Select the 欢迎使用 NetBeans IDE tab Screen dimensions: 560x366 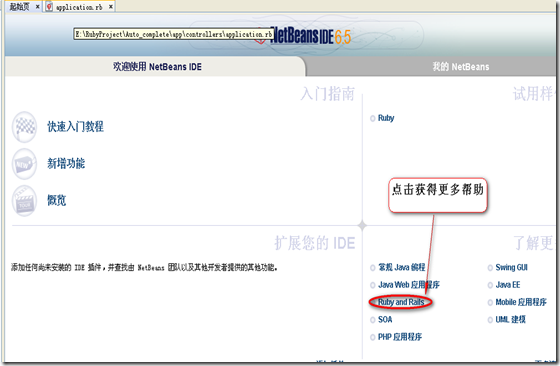(157, 66)
